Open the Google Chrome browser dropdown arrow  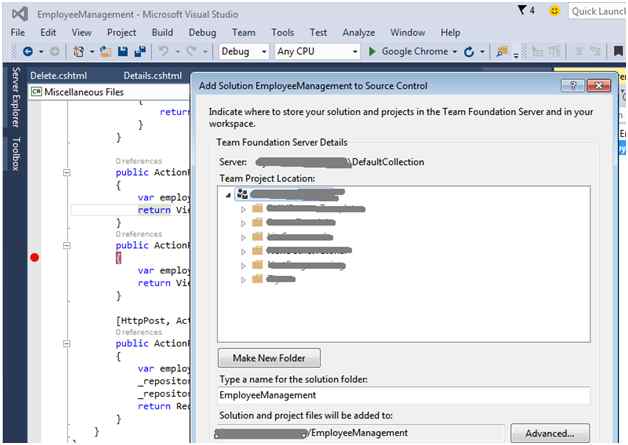click(x=455, y=52)
